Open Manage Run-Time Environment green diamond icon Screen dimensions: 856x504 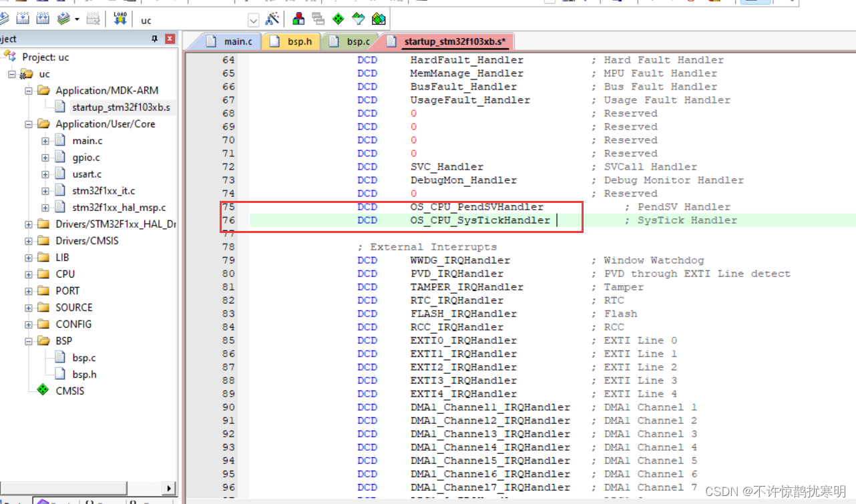339,19
